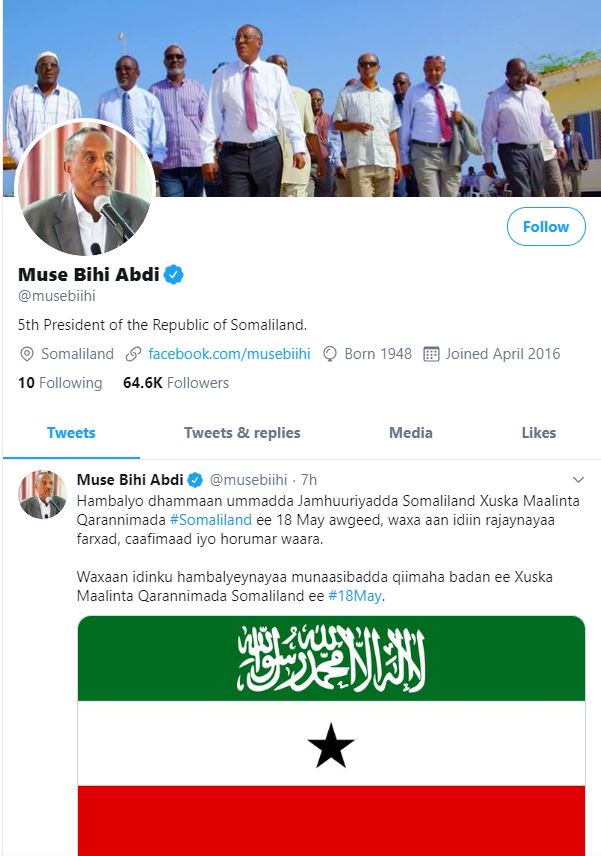This screenshot has height=856, width=601.
Task: Click the location pin icon next to Somaliland
Action: pos(27,354)
